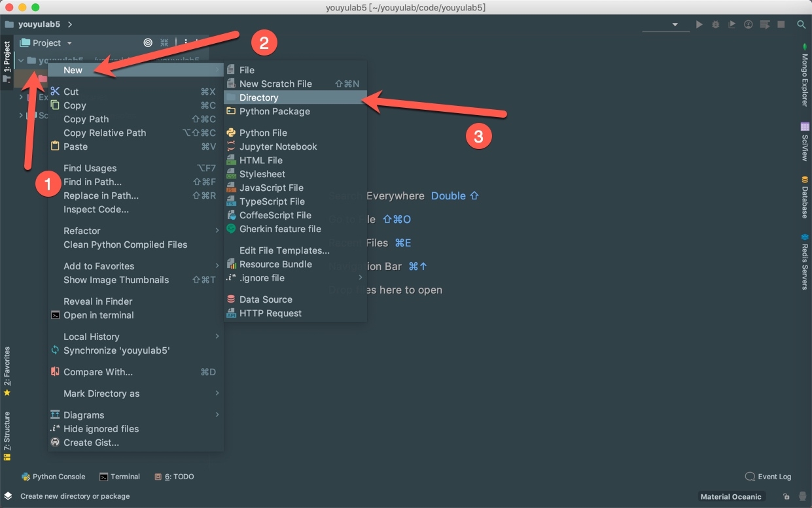Click the Search Everywhere magnifier icon
Screen dimensions: 812x508
tap(801, 25)
